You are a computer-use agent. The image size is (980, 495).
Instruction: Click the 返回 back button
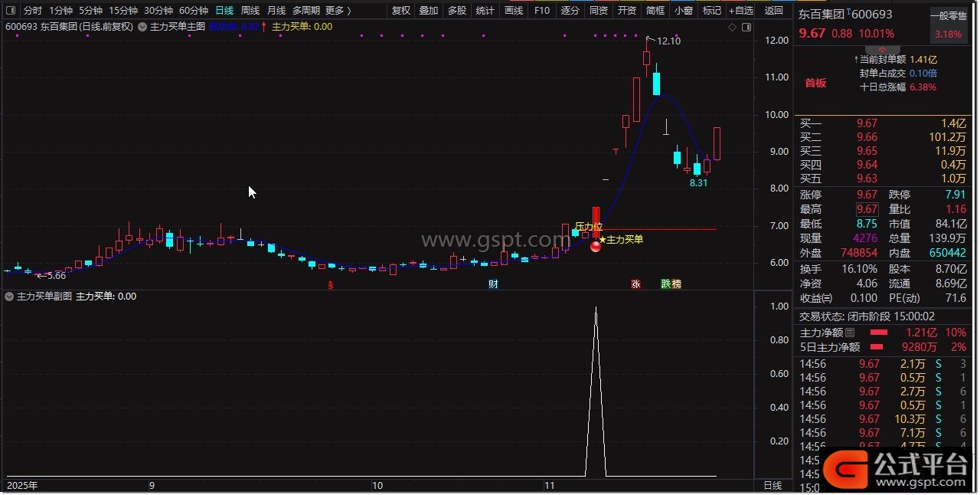(774, 11)
